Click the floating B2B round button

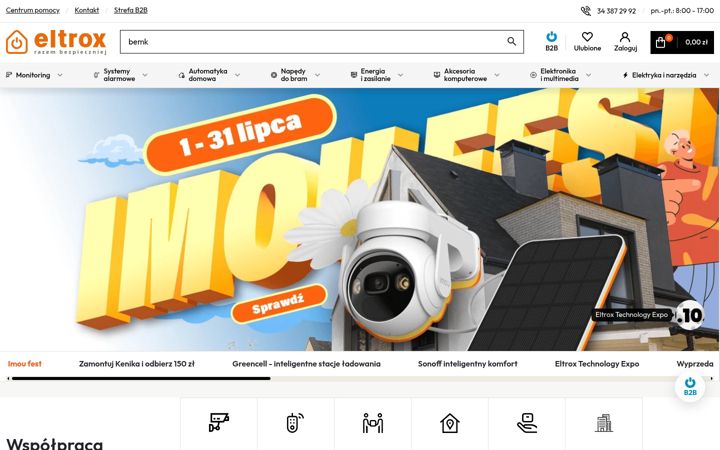coord(690,387)
